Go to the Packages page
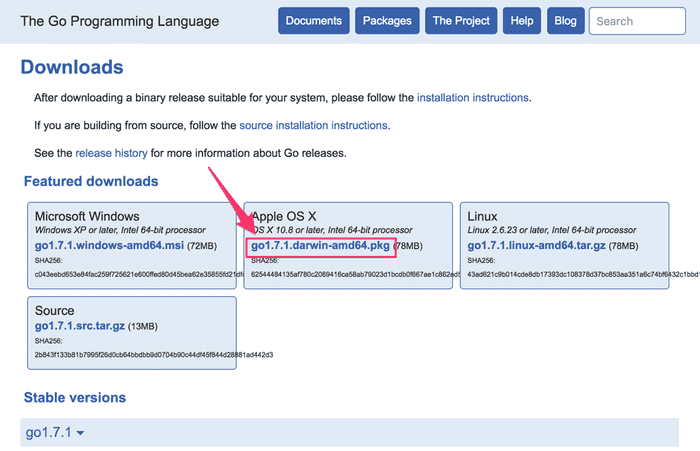 385,20
